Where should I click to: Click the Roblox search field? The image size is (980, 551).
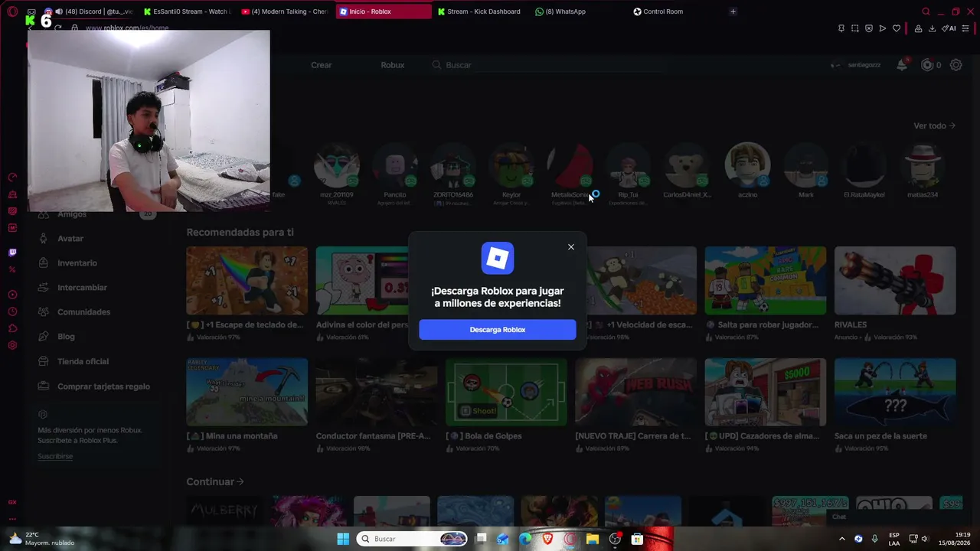click(x=547, y=65)
